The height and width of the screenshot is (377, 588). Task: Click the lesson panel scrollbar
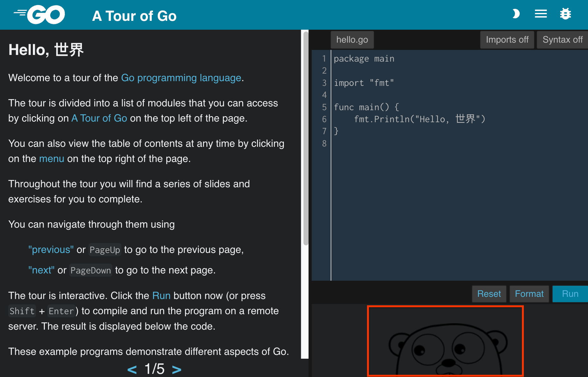click(x=305, y=136)
